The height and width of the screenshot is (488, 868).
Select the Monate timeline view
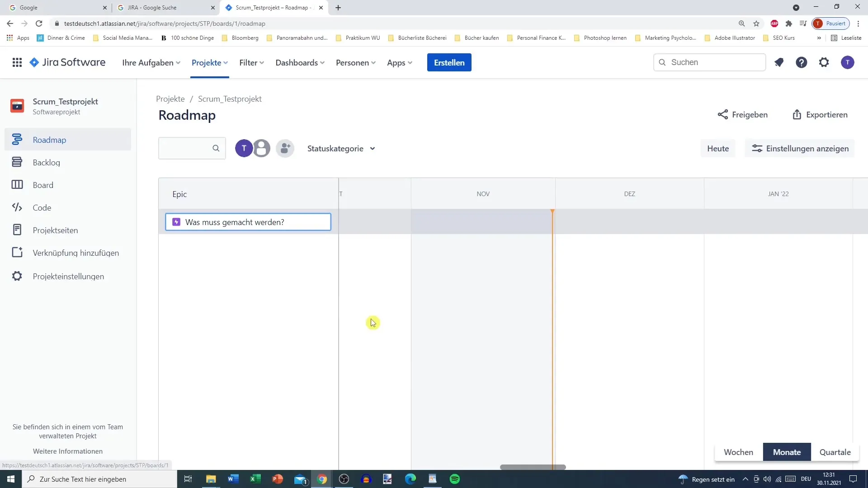click(x=786, y=452)
